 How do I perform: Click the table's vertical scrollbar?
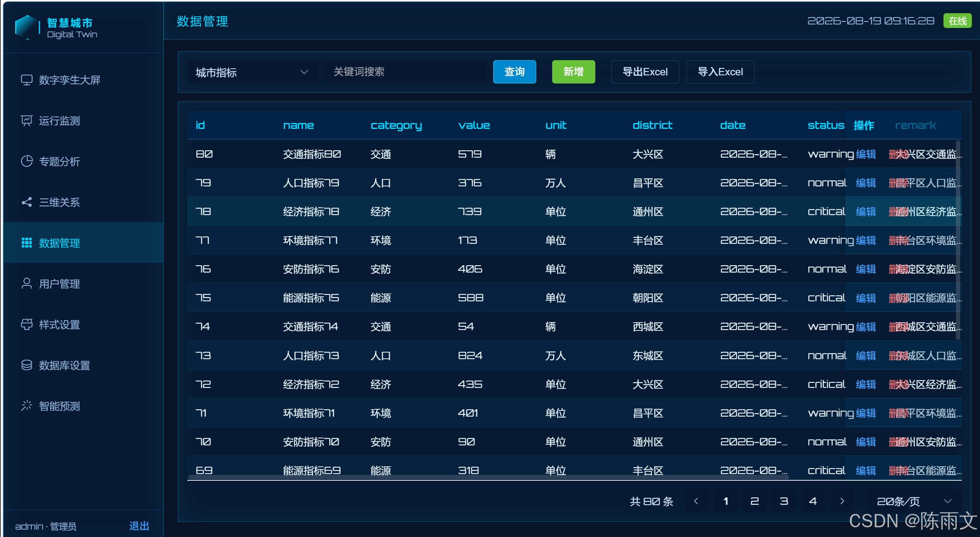pos(958,240)
